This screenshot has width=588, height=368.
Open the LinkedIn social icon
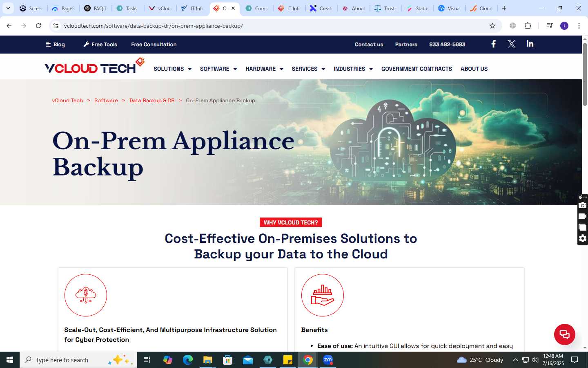[x=530, y=44]
